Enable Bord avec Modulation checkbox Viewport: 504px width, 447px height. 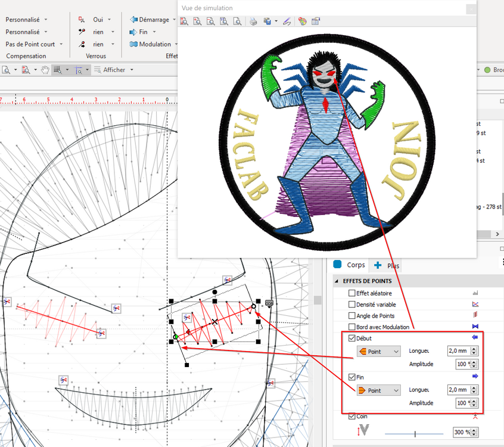(x=352, y=327)
